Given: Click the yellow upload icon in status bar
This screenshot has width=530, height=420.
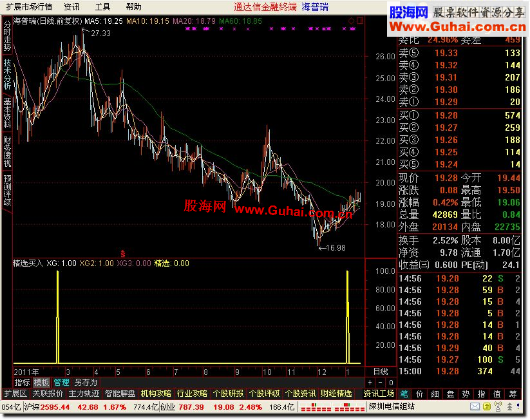Looking at the screenshot, I should [x=487, y=406].
